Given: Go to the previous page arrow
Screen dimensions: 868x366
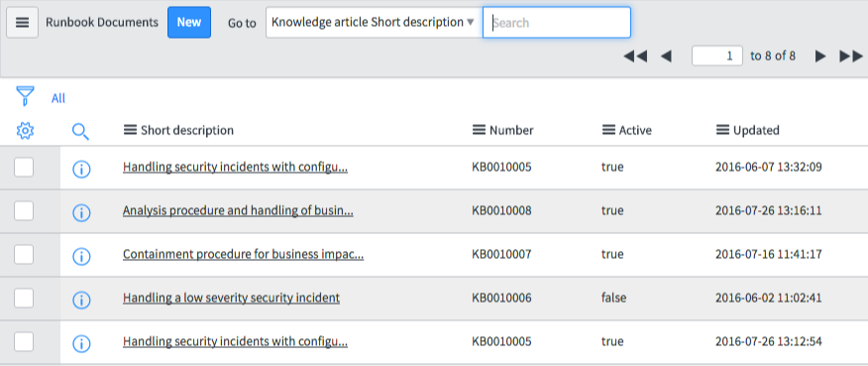Looking at the screenshot, I should tap(667, 56).
